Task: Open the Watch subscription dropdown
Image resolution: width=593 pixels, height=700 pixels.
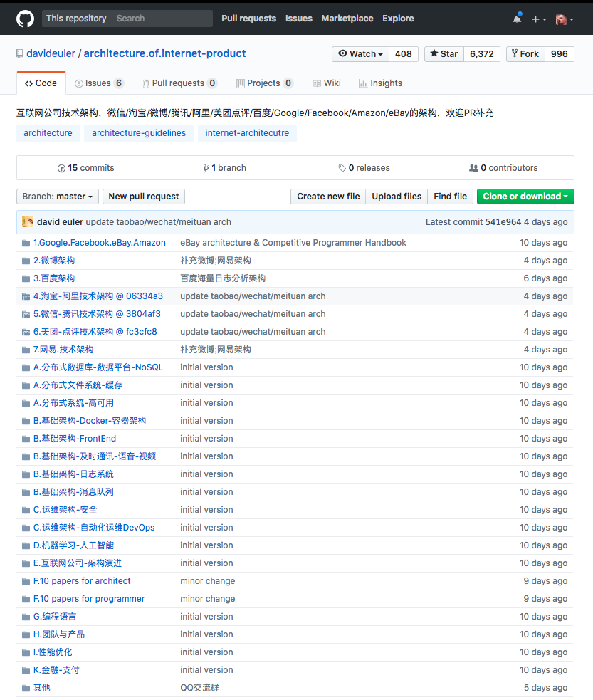Action: tap(361, 54)
